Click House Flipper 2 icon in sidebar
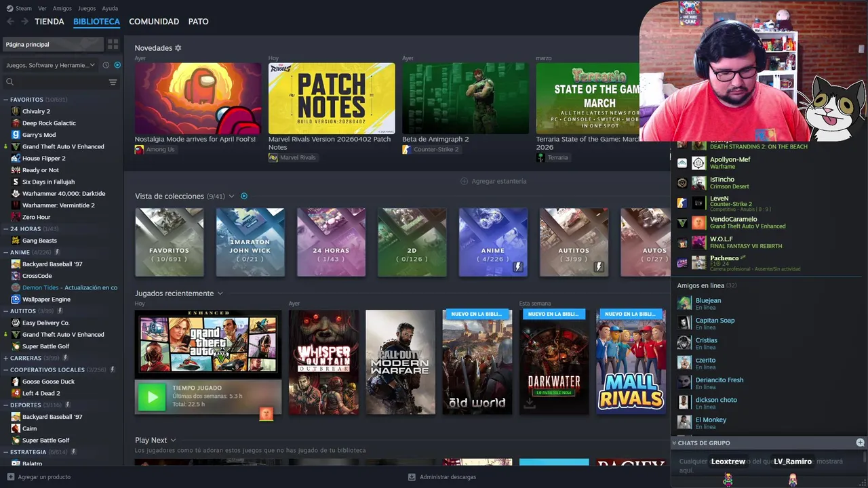 pos(16,158)
